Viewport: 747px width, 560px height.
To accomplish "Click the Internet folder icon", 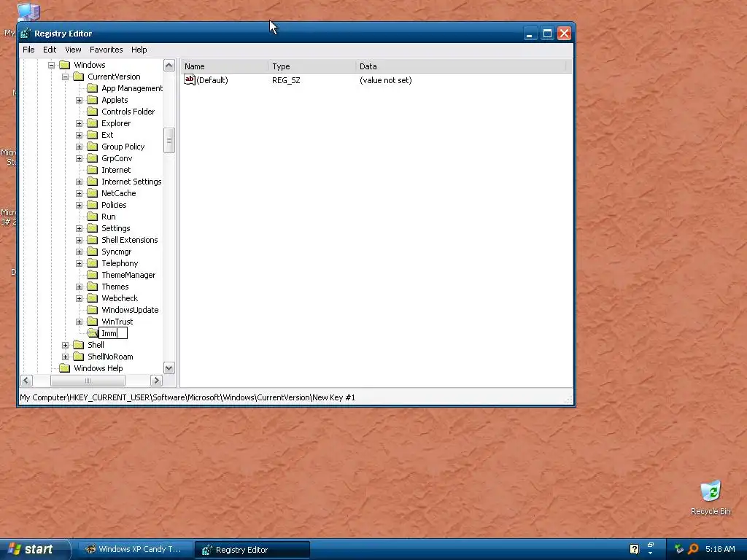I will 93,170.
